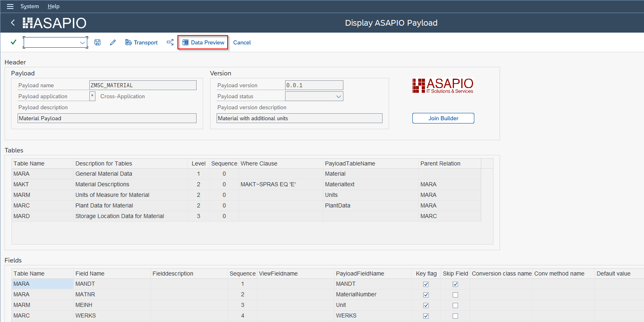
Task: Click the pencil edit icon
Action: 113,42
